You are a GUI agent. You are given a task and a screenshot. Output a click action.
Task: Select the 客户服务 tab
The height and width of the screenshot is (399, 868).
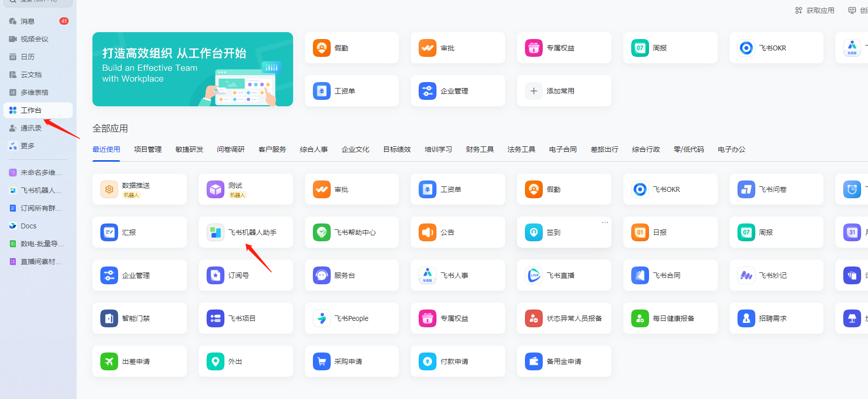coord(272,149)
